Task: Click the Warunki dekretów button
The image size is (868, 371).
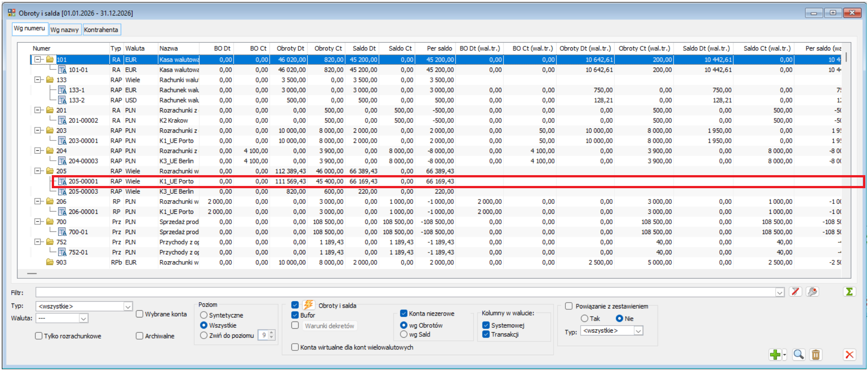Action: click(x=329, y=326)
